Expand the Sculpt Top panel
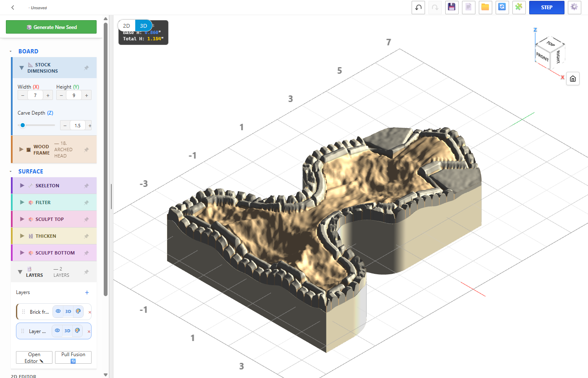 22,219
